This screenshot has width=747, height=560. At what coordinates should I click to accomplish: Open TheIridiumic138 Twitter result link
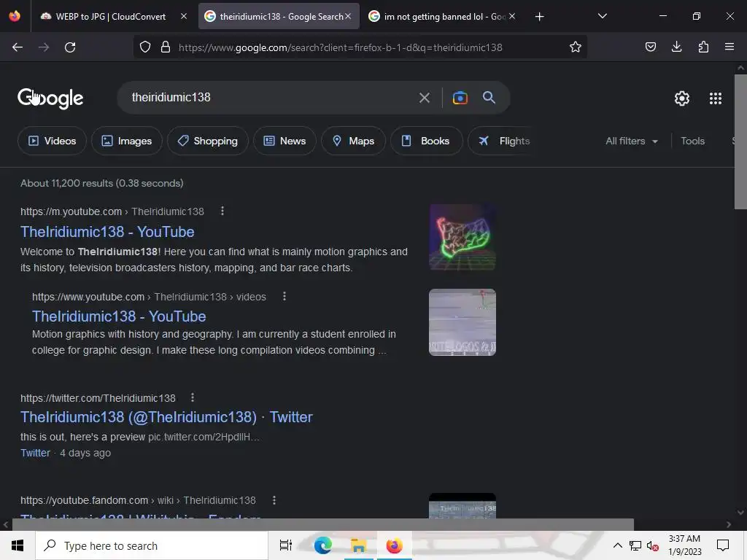click(166, 417)
